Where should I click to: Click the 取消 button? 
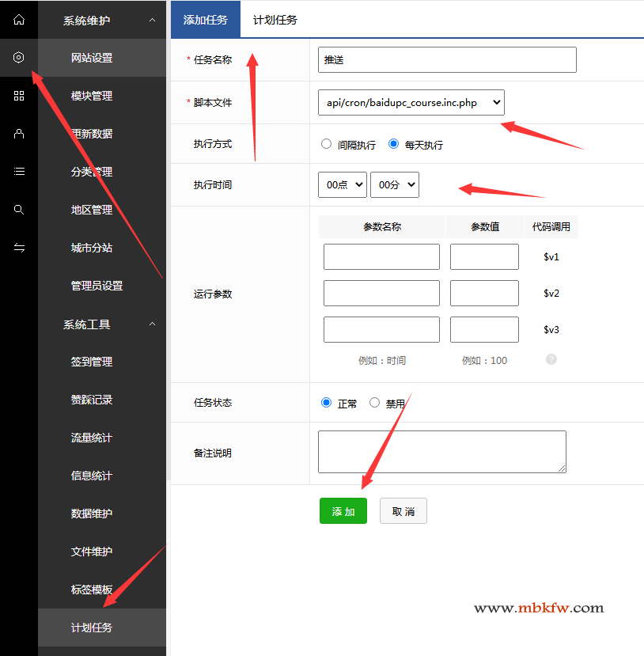403,511
